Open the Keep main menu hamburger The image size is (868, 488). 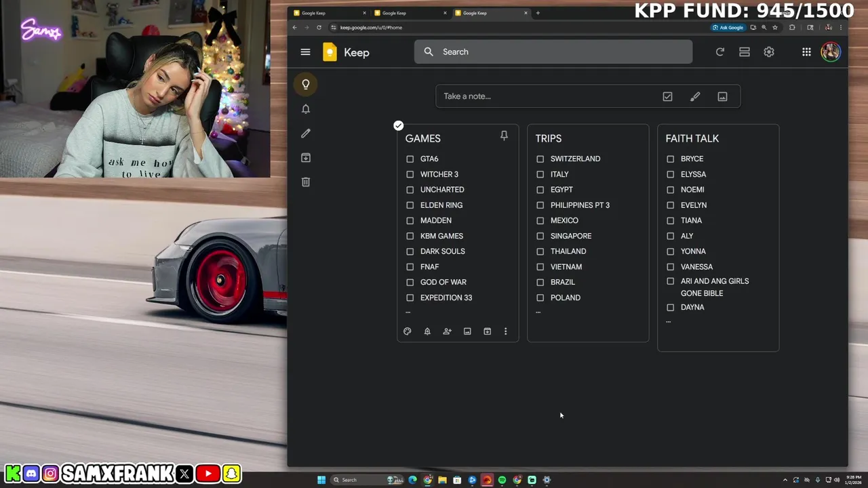[305, 52]
